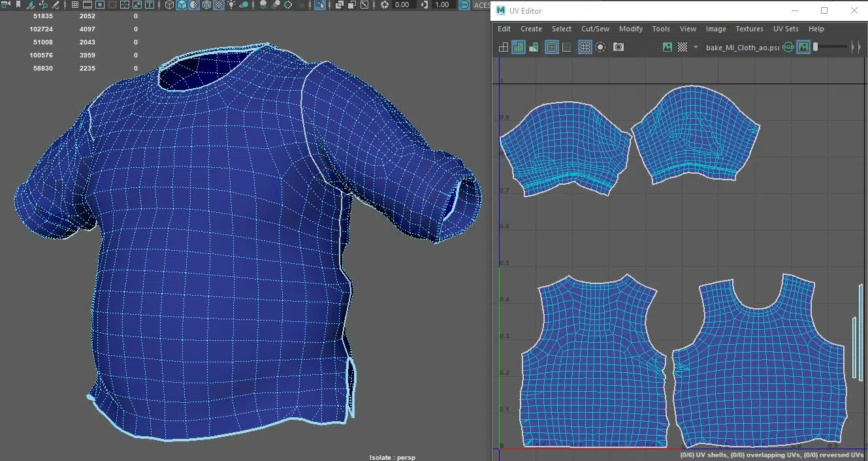Open the Create menu in UV Editor
Image resolution: width=868 pixels, height=461 pixels.
point(531,29)
